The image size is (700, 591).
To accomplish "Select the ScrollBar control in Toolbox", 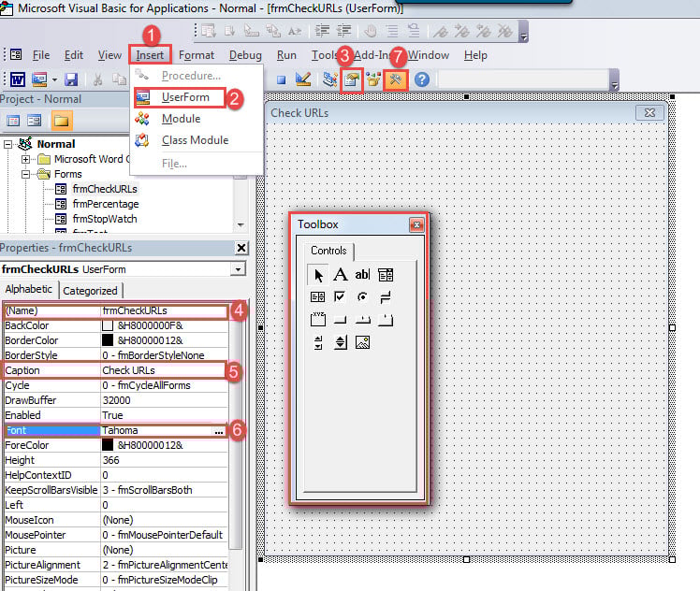I will (x=318, y=342).
